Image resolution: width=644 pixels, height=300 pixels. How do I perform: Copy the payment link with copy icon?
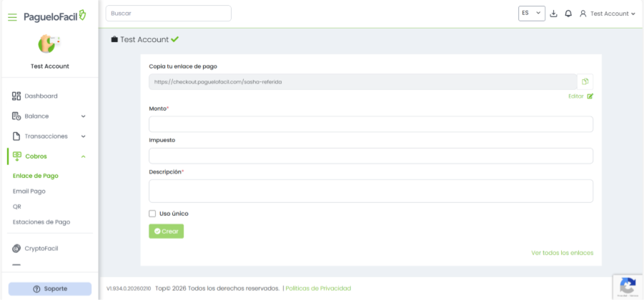585,81
